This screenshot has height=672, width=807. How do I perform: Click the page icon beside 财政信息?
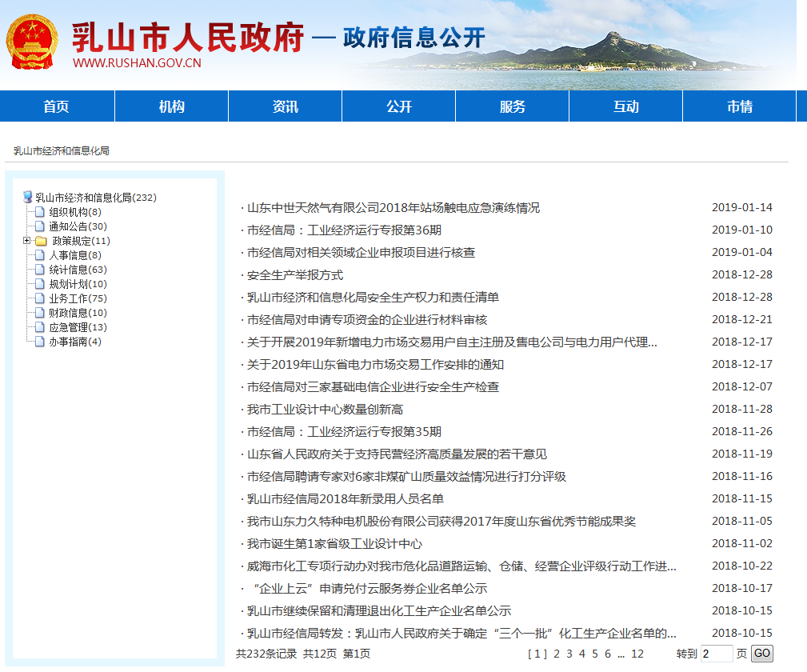[41, 313]
